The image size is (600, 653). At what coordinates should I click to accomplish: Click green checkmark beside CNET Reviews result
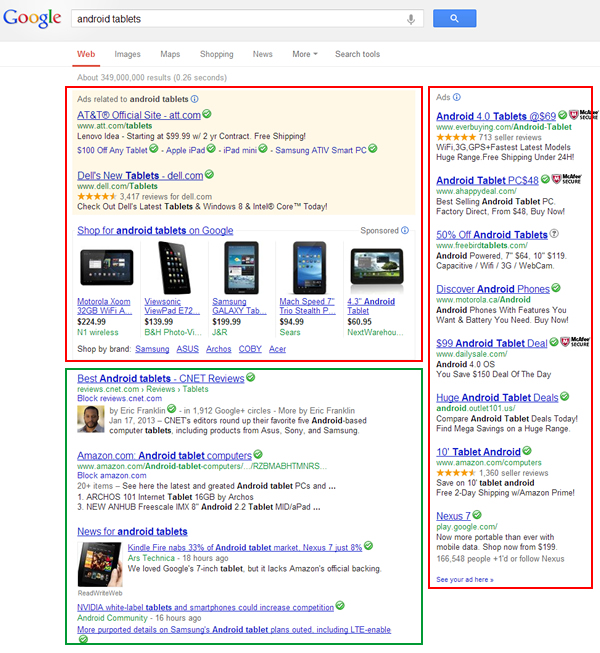tap(250, 377)
